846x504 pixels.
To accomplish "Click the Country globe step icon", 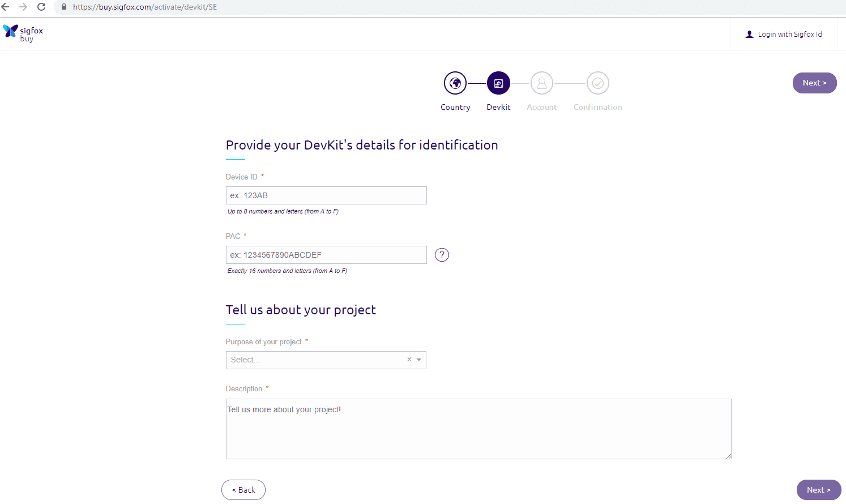I will [455, 83].
